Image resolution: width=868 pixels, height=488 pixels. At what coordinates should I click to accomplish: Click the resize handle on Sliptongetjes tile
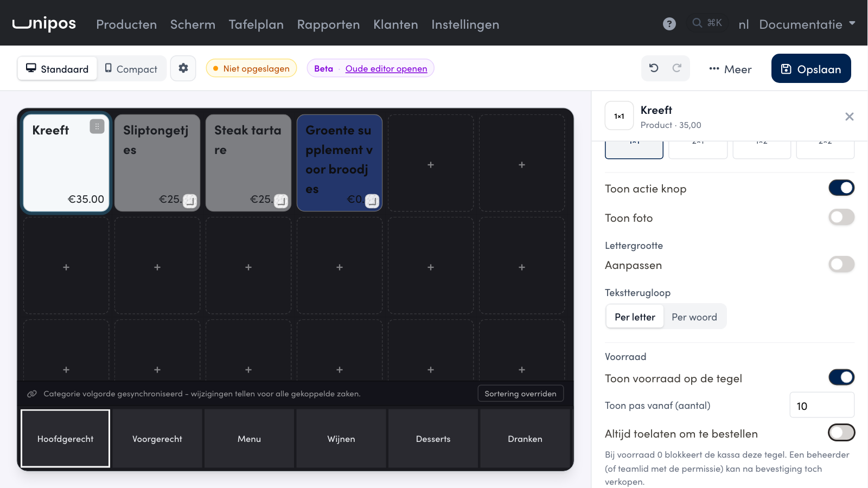coord(189,201)
